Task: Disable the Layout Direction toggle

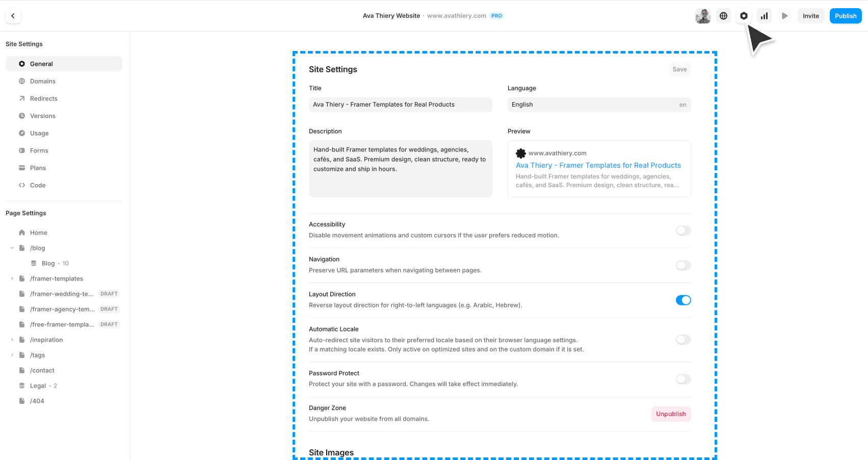Action: [683, 300]
